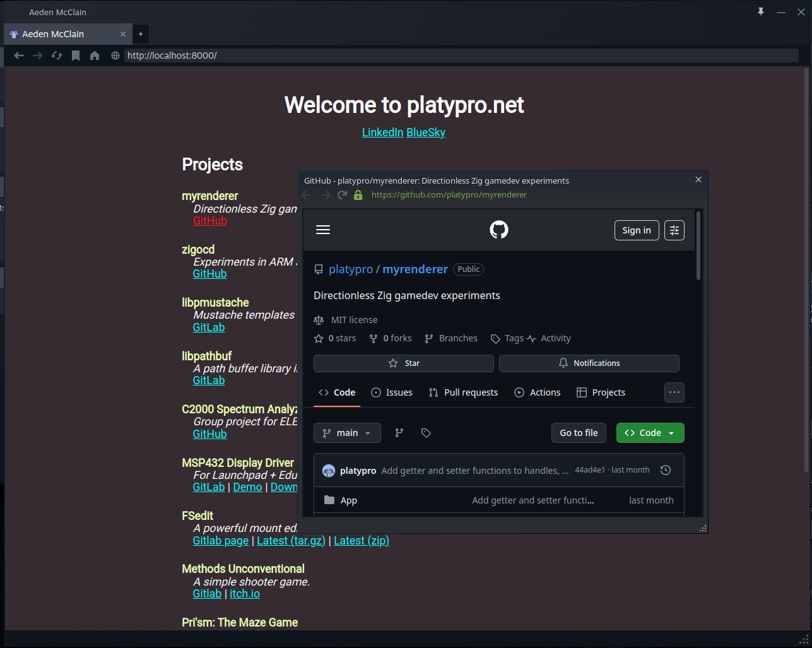Viewport: 812px width, 648px height.
Task: Click the GitHub Octocat logo
Action: coord(499,230)
